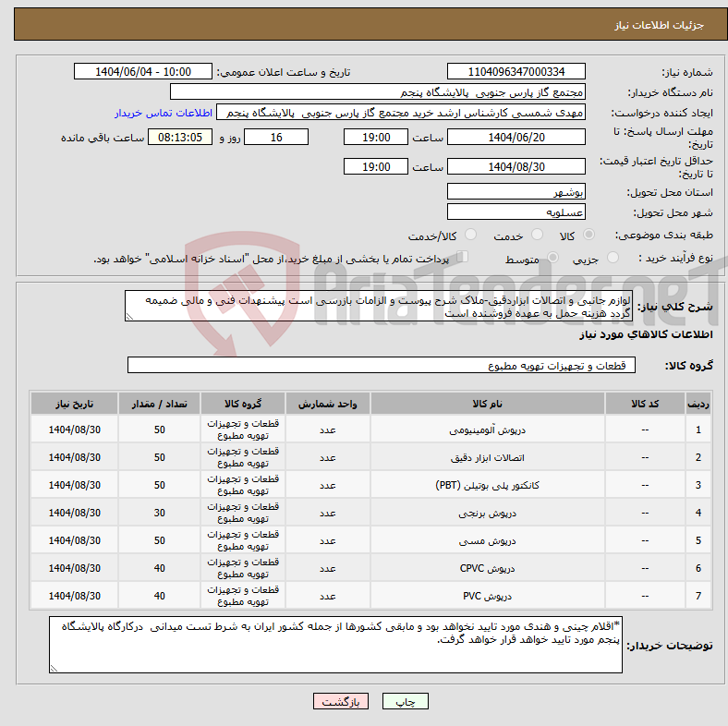Select the کالا radio button
Screen dimensions: 728x726
tap(588, 235)
